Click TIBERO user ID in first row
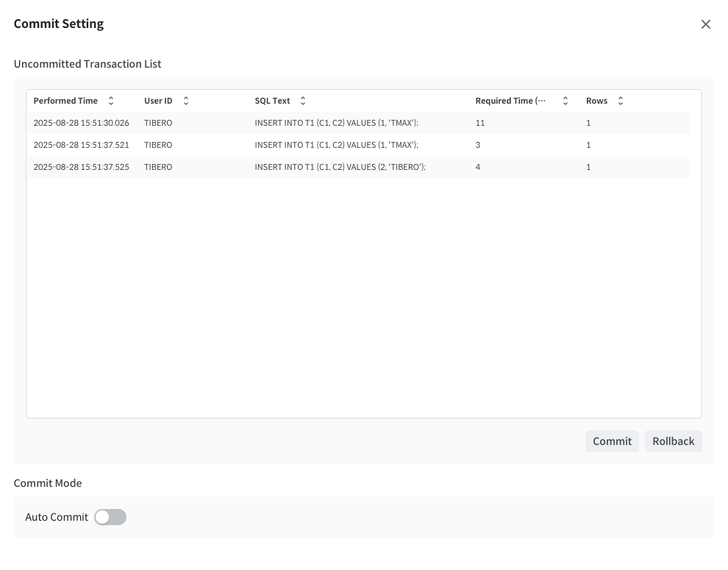Viewport: 728px width, 570px height. click(158, 123)
